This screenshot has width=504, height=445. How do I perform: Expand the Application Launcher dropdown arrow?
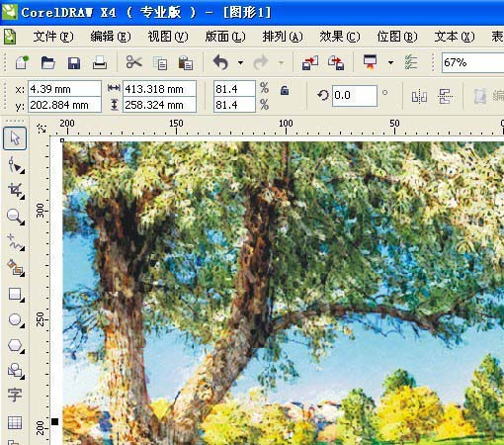coord(390,62)
